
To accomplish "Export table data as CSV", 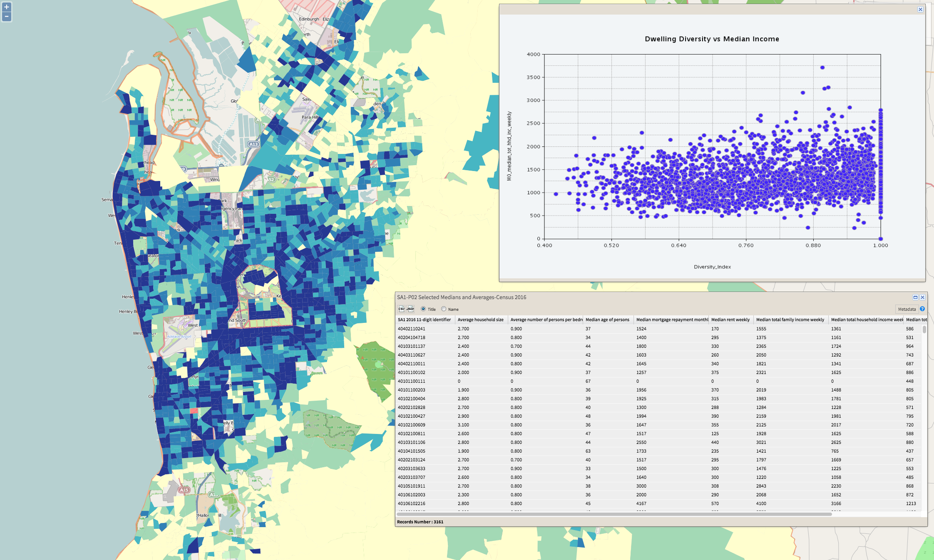I will [401, 309].
